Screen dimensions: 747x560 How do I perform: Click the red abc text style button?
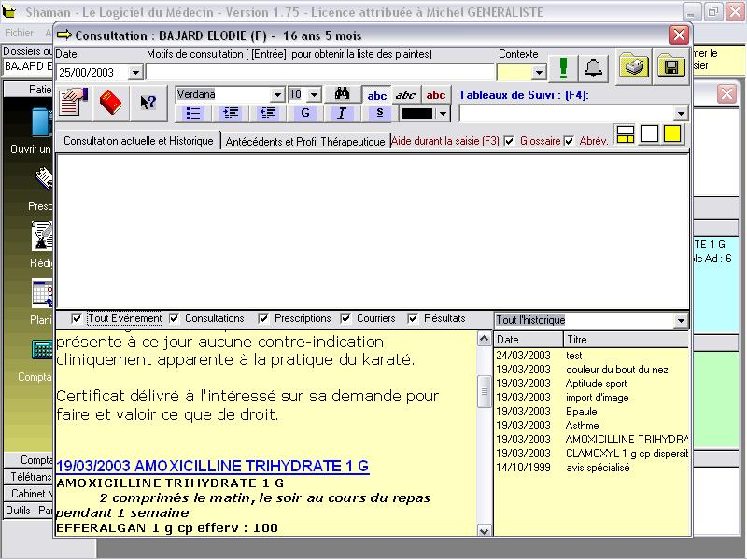coord(435,95)
